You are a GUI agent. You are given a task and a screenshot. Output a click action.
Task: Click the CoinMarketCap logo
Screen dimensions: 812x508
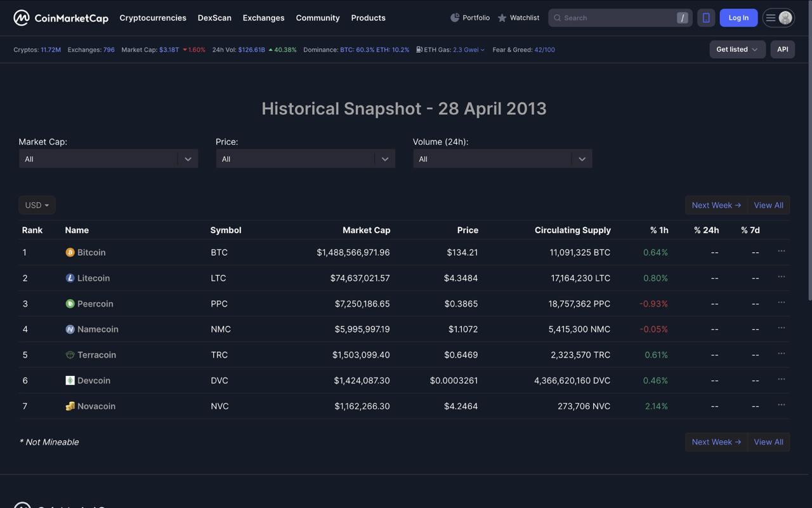point(61,18)
